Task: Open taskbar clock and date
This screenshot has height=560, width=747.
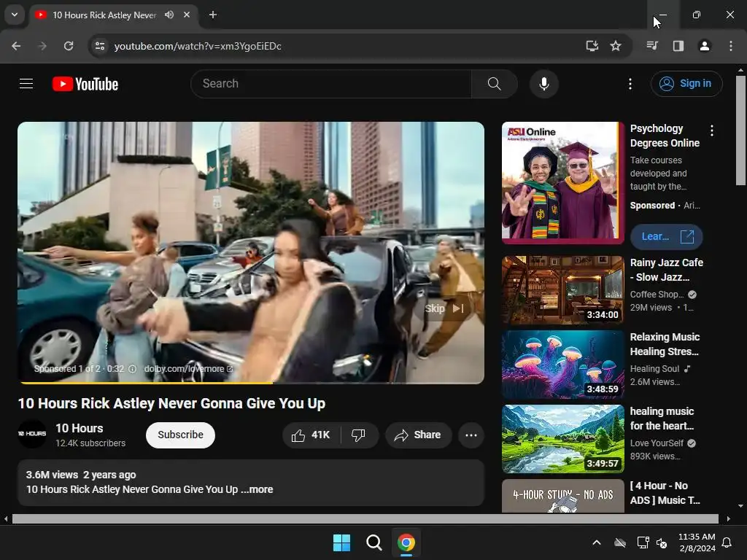Action: tap(697, 542)
